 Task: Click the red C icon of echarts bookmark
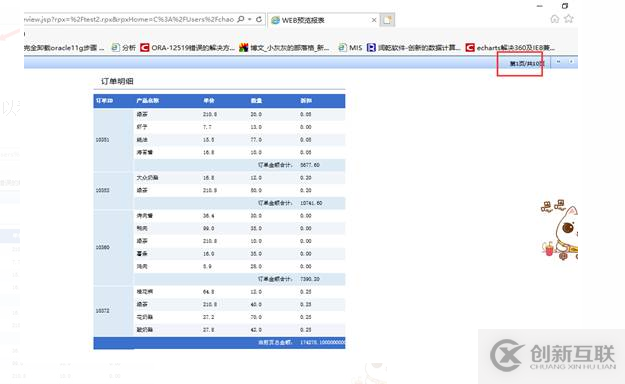(470, 48)
